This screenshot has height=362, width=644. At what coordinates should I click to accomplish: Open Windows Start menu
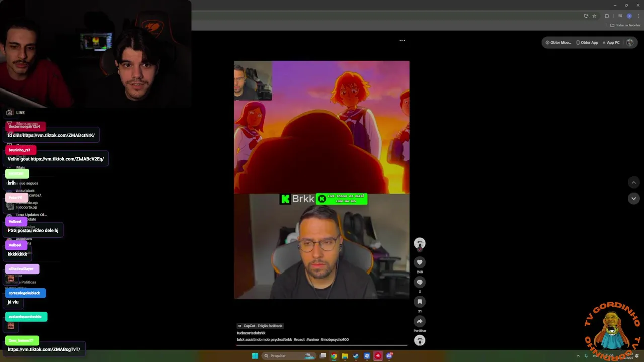pos(255,356)
